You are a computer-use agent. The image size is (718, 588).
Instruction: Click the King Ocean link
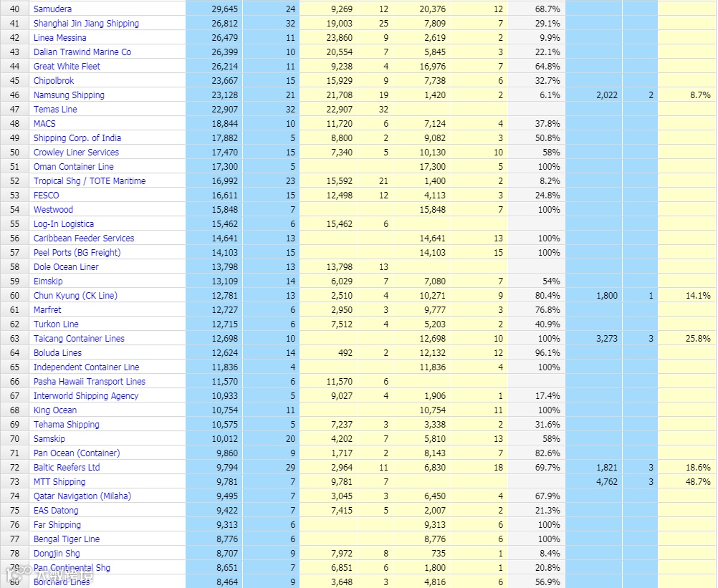(55, 410)
